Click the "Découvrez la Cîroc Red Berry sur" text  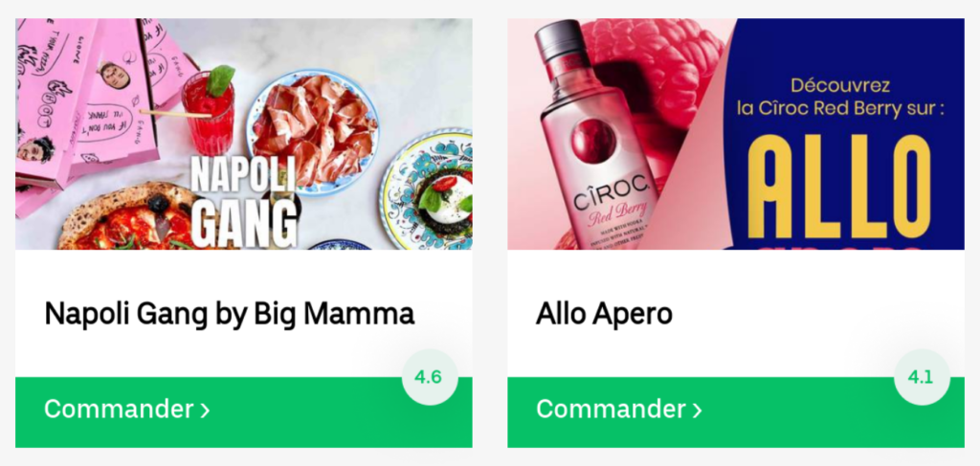point(840,97)
